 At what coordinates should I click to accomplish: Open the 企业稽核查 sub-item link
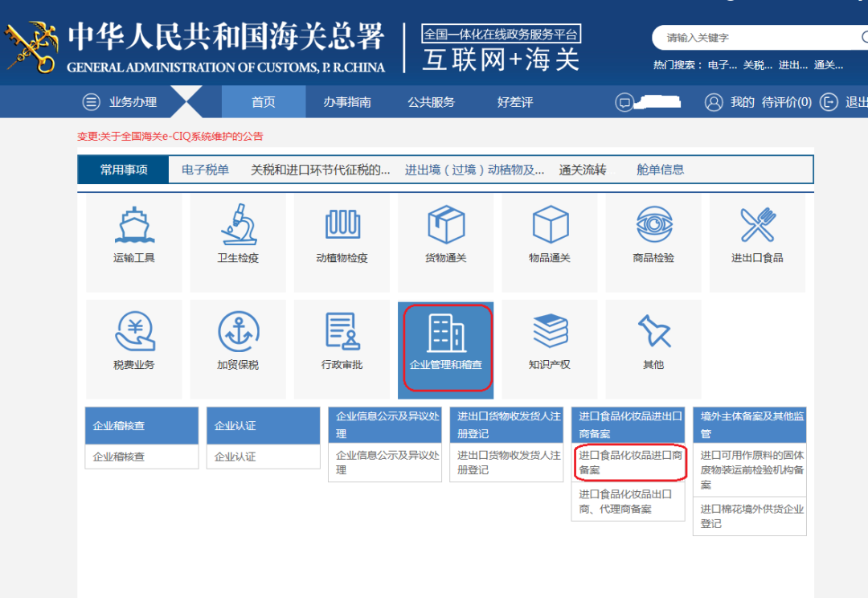click(118, 457)
